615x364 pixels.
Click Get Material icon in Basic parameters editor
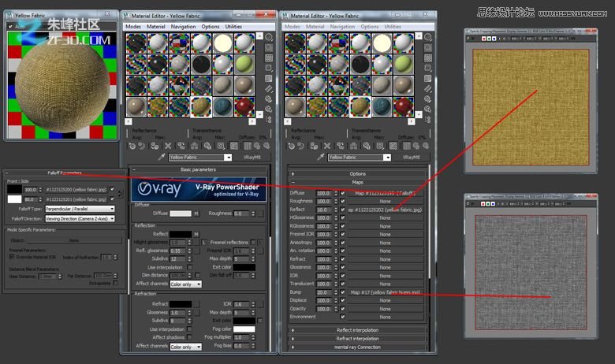click(132, 146)
